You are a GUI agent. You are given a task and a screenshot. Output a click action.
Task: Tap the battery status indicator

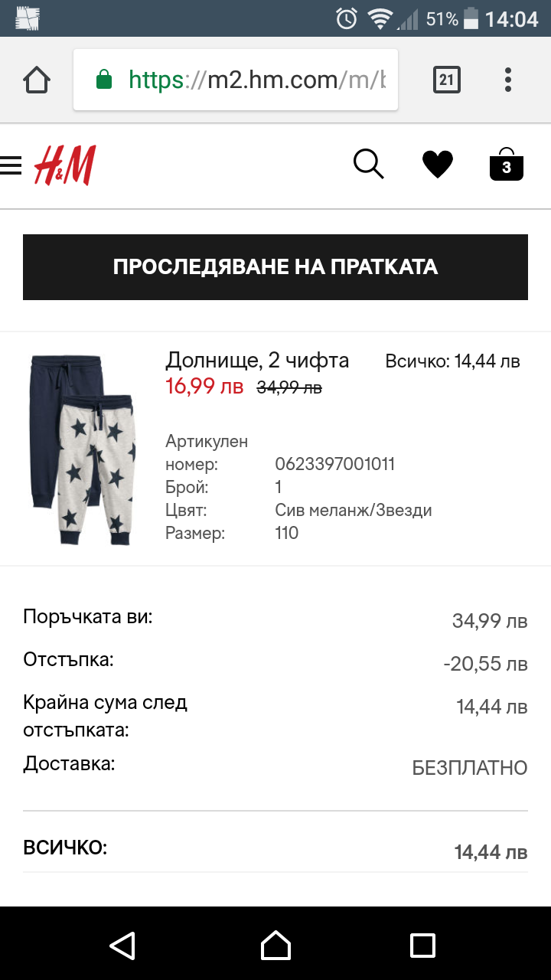[x=471, y=18]
